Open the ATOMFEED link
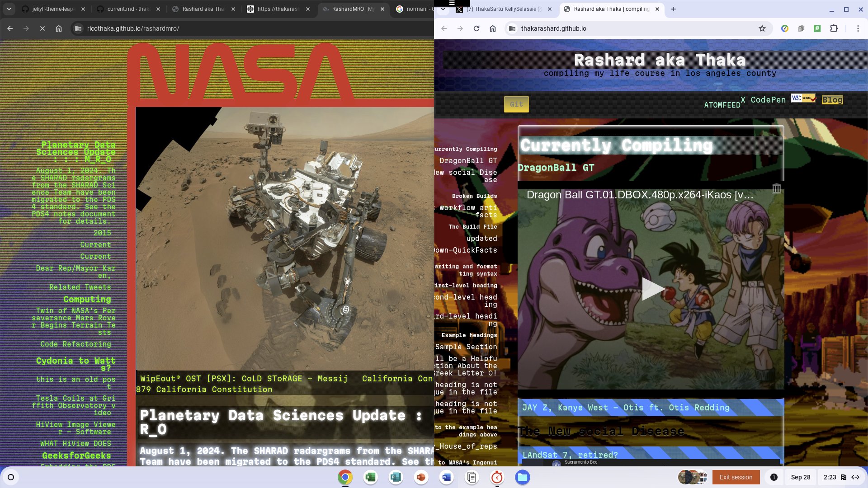Image resolution: width=868 pixels, height=488 pixels. tap(722, 105)
